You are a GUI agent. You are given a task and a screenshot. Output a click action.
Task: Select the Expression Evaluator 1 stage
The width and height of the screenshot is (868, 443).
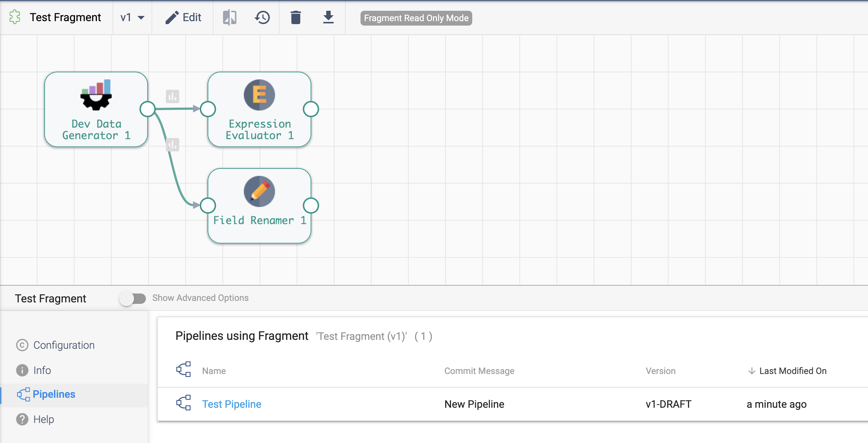tap(259, 109)
